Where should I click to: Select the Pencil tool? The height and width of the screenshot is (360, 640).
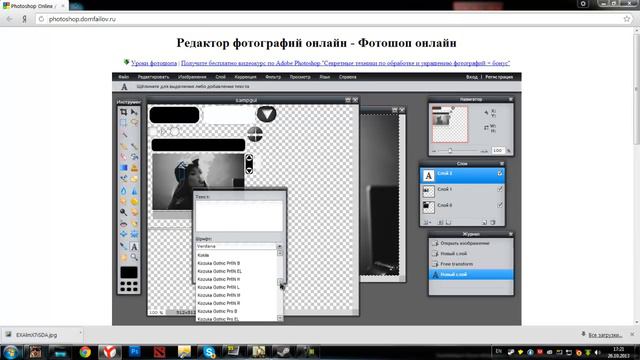[x=123, y=146]
